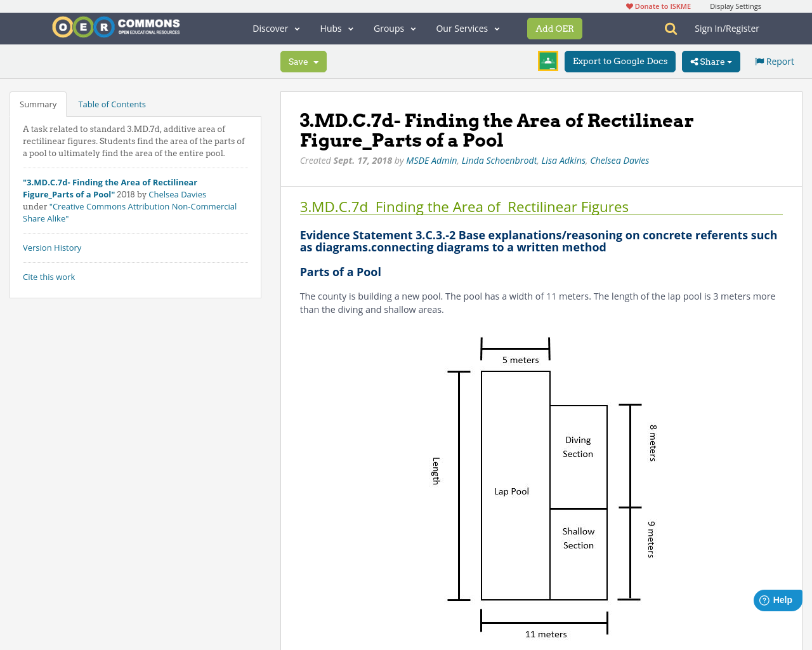Click the Cite this work link
Screen dimensions: 812x650
point(49,277)
